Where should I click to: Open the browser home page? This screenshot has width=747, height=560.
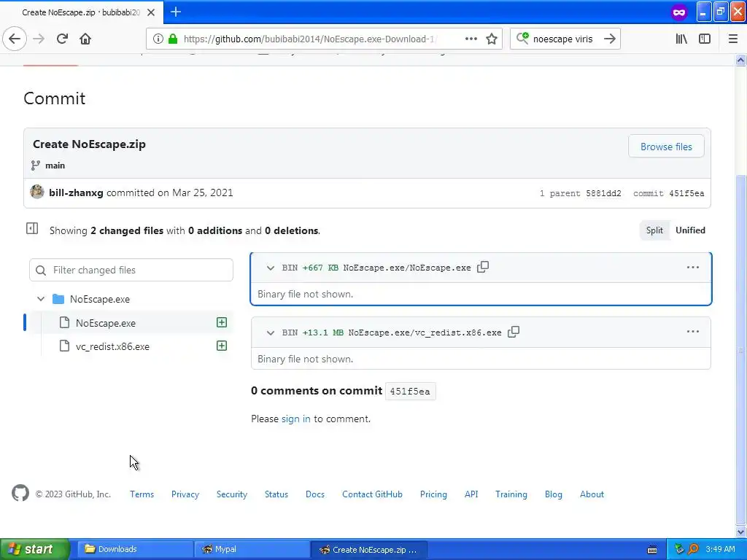pos(85,39)
